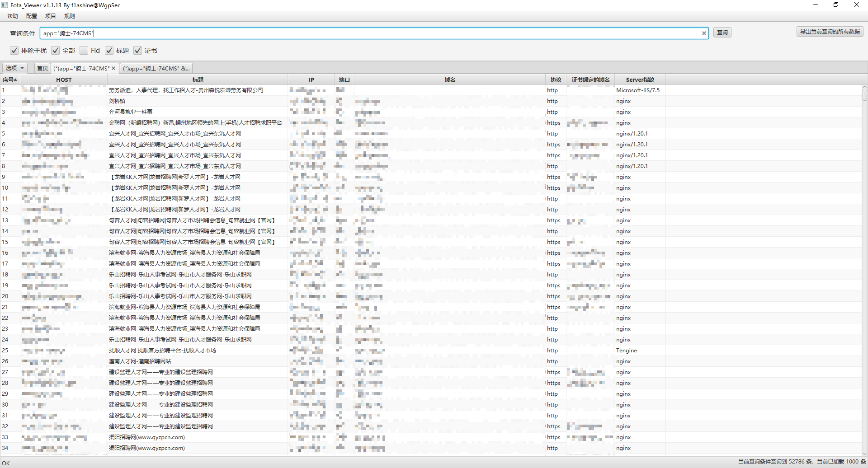Image resolution: width=868 pixels, height=468 pixels.
Task: Disable the 证书 checkbox
Action: 138,51
